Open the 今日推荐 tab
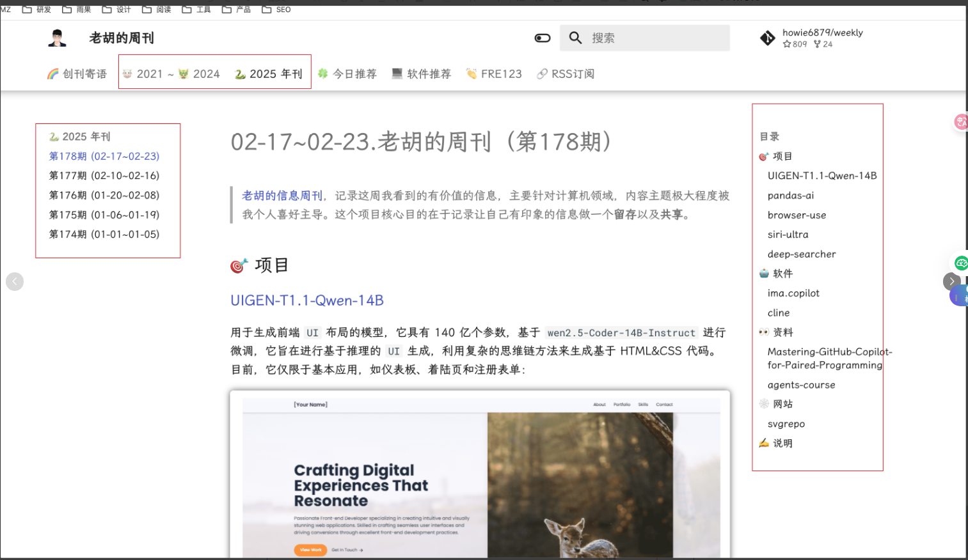 click(347, 74)
